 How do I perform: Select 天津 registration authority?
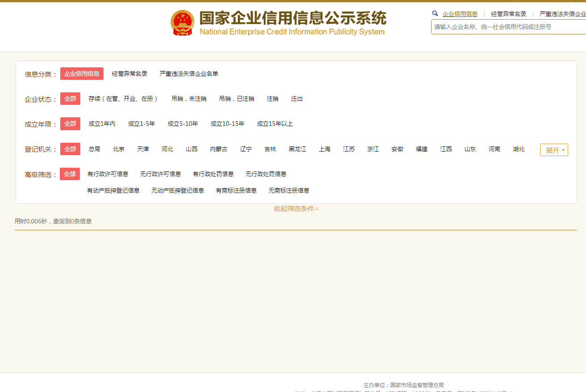click(143, 149)
